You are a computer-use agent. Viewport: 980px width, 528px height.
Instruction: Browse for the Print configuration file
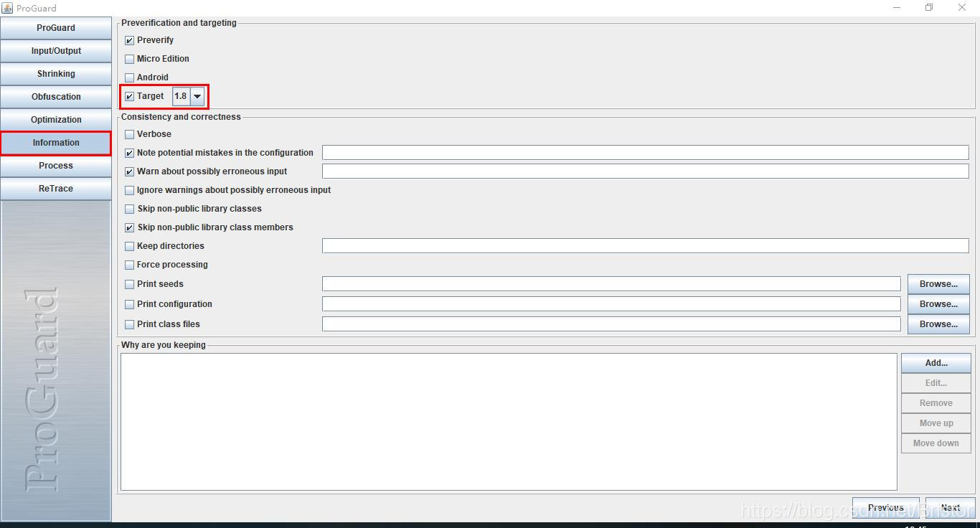pos(938,304)
